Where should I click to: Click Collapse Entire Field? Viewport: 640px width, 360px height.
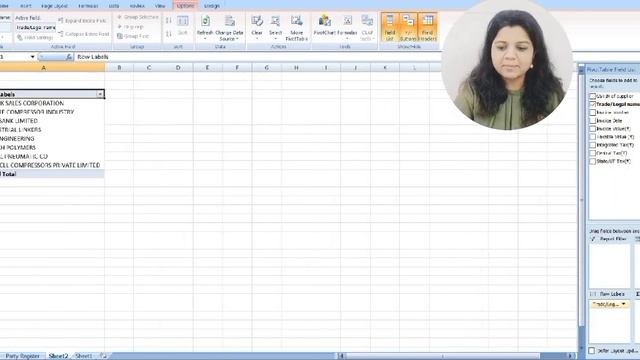click(x=84, y=34)
